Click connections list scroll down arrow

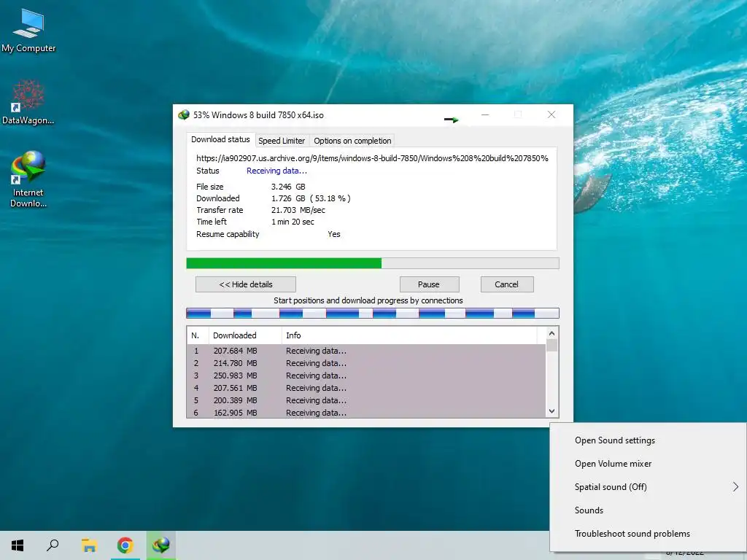coord(551,411)
